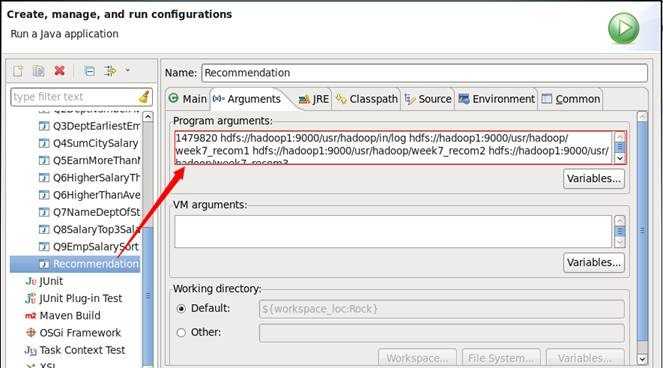Click the Other working directory path field
Image resolution: width=663 pixels, height=368 pixels.
click(441, 332)
